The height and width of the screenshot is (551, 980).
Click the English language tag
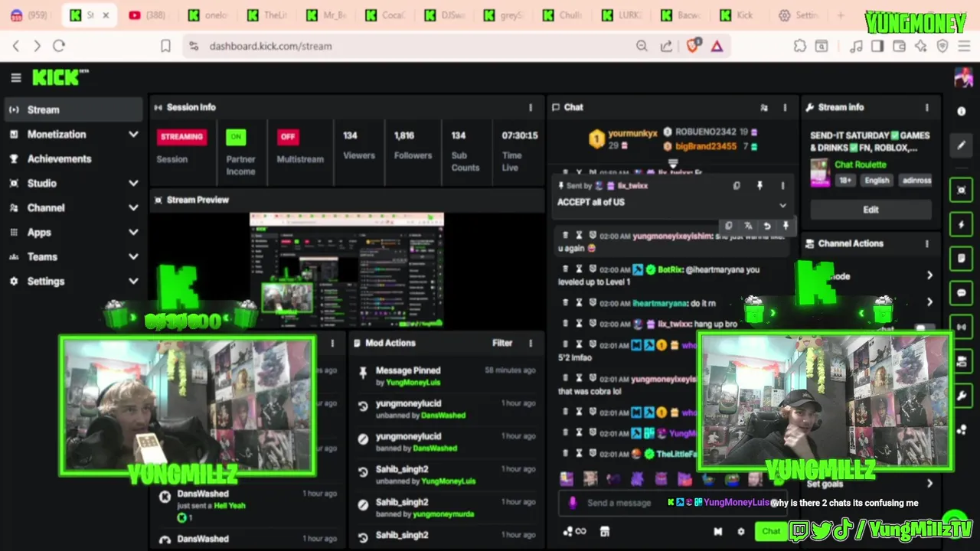click(877, 181)
